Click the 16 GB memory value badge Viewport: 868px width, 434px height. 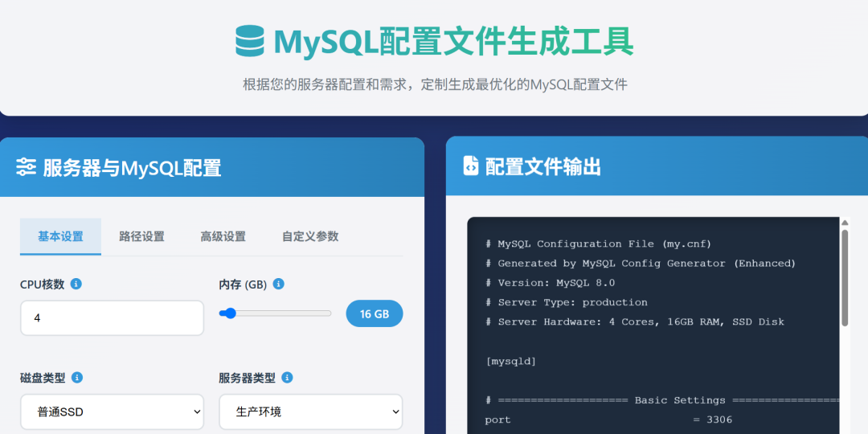(375, 314)
